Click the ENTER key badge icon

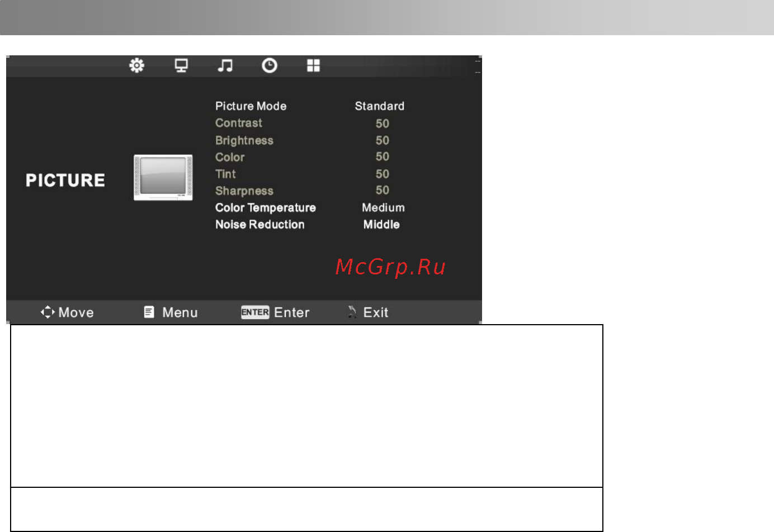(255, 312)
